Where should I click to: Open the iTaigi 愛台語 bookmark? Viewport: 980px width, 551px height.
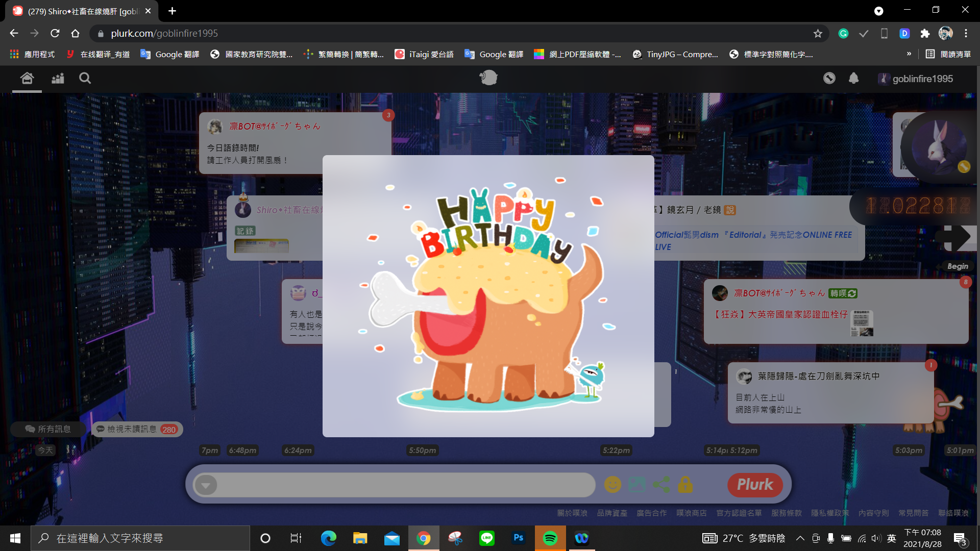(x=424, y=54)
